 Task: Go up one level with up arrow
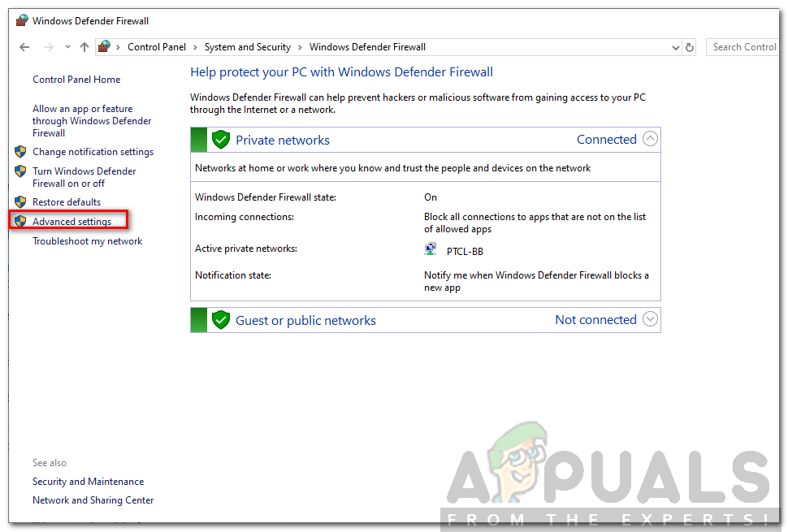(x=84, y=47)
